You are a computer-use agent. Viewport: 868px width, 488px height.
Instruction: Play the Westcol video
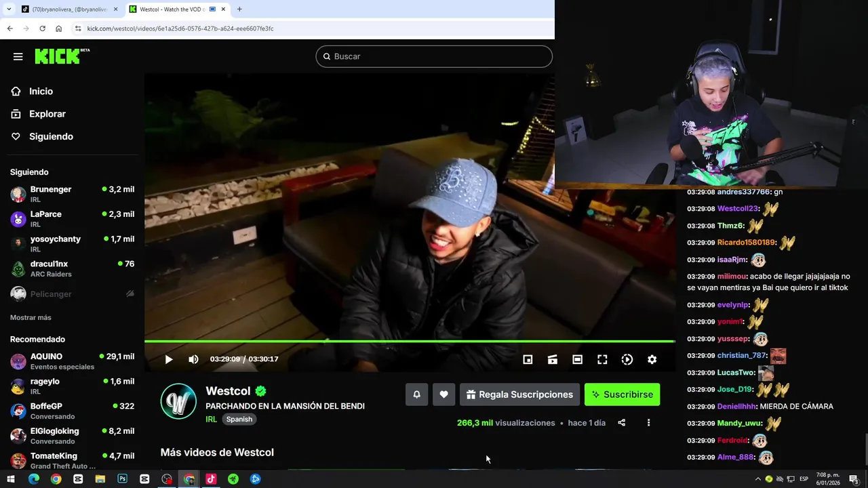[169, 359]
